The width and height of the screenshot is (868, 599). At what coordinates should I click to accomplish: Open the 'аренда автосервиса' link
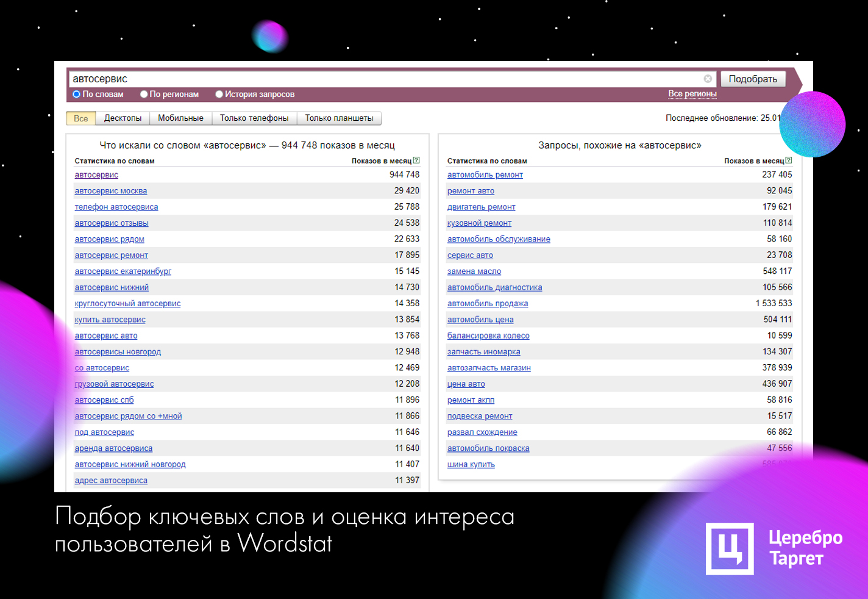click(113, 448)
